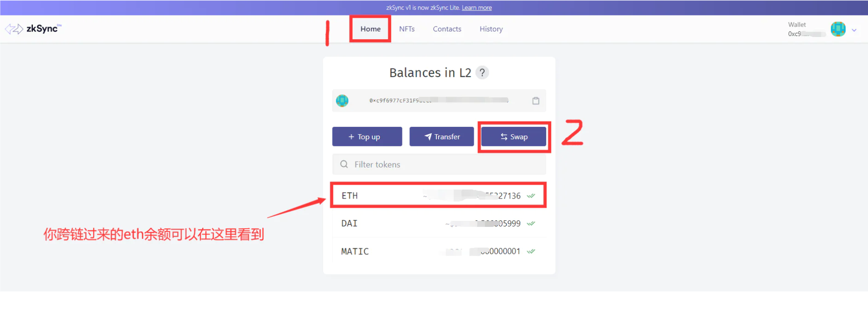Focus the Filter tokens search field
This screenshot has width=868, height=335.
click(439, 164)
